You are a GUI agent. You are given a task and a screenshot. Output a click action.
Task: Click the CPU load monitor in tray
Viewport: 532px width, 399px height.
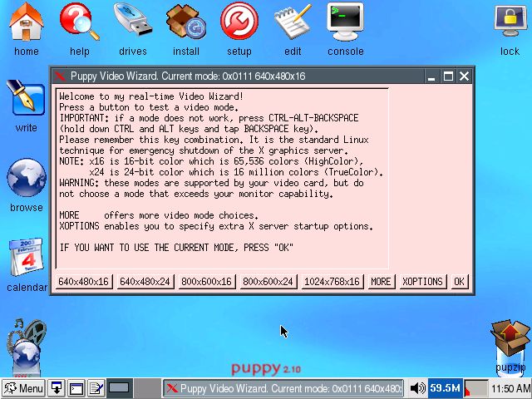tap(476, 388)
